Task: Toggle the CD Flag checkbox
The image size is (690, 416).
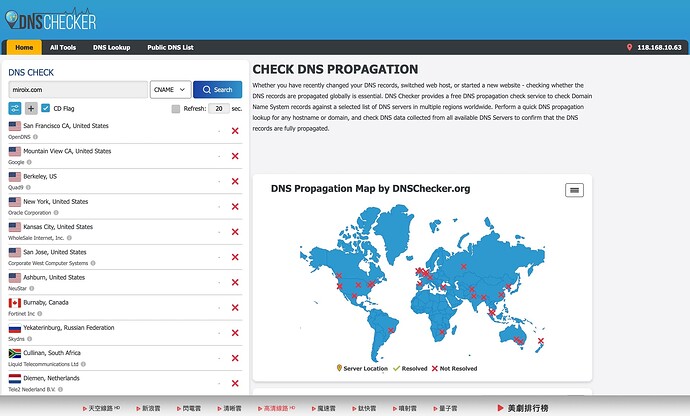Action: pyautogui.click(x=45, y=108)
